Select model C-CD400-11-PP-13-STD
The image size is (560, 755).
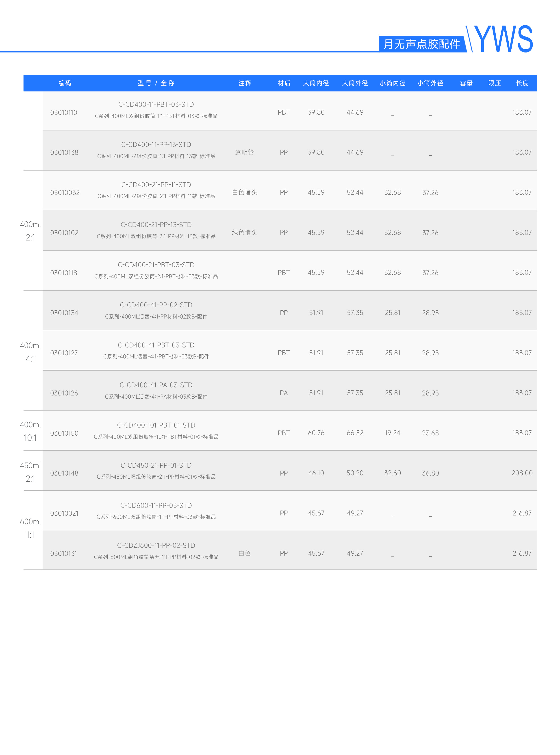pyautogui.click(x=156, y=144)
